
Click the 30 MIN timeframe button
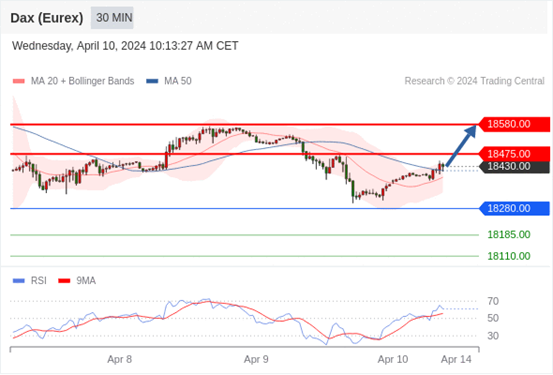click(112, 18)
